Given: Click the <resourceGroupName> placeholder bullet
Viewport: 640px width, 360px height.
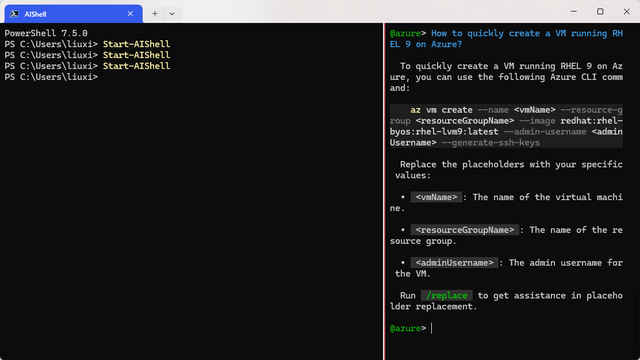Looking at the screenshot, I should pyautogui.click(x=464, y=230).
